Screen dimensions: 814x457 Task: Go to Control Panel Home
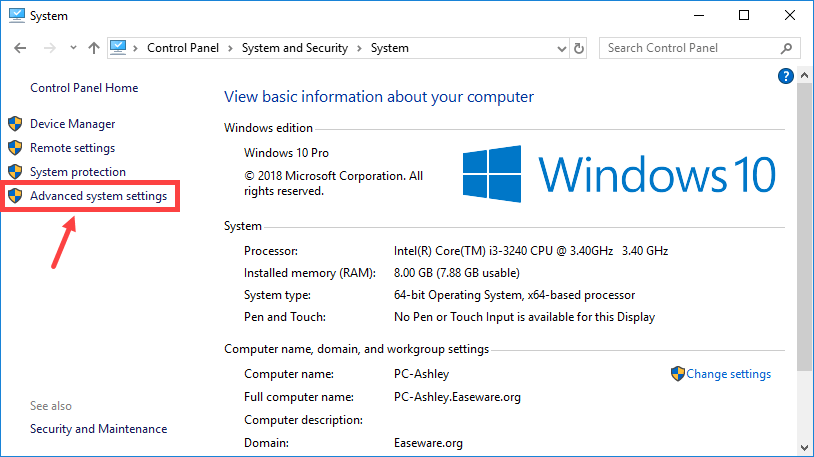(84, 88)
